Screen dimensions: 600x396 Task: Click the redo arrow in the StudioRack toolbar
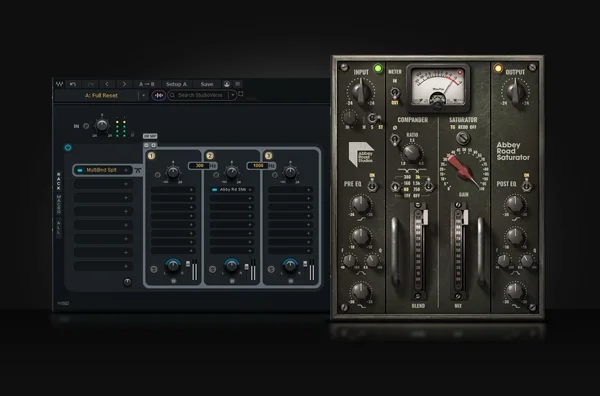pos(91,84)
